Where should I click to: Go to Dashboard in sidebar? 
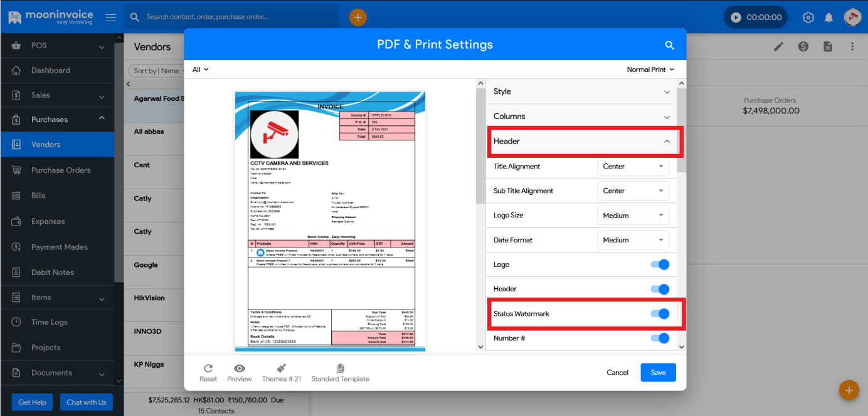pyautogui.click(x=57, y=70)
